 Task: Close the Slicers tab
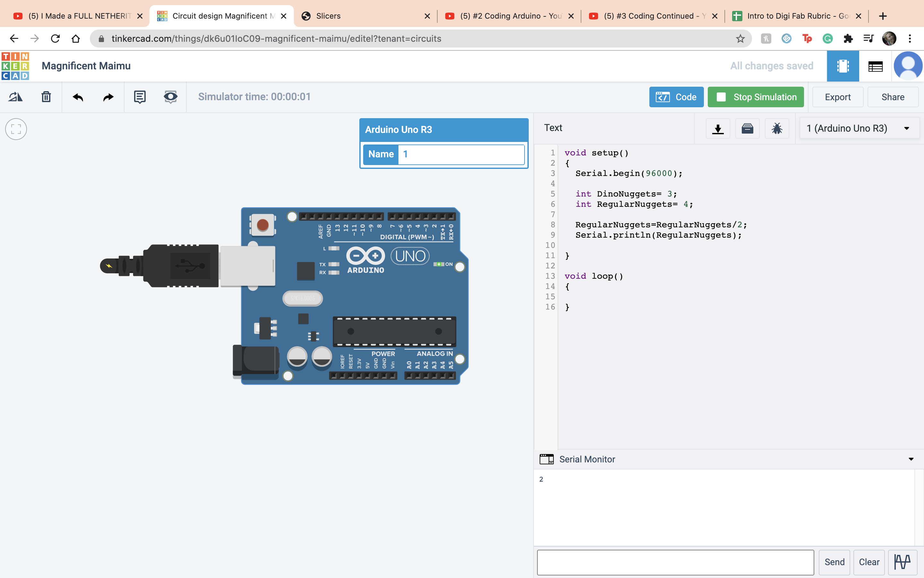coord(427,16)
